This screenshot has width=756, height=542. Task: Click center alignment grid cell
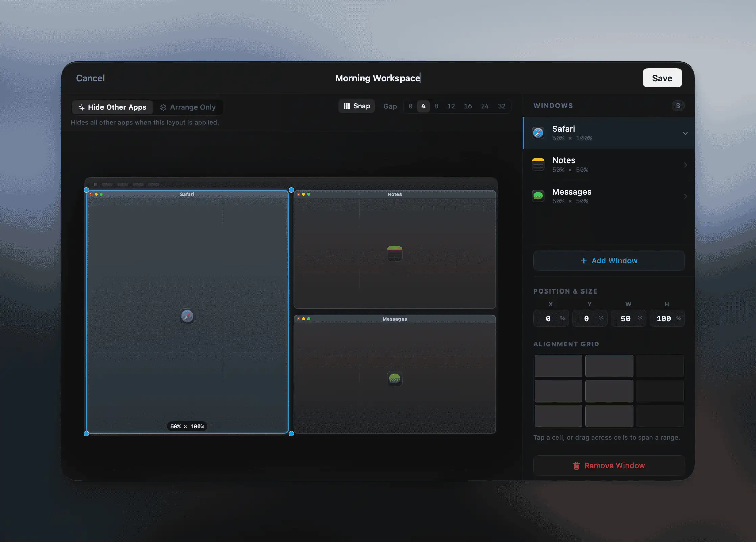click(x=609, y=391)
